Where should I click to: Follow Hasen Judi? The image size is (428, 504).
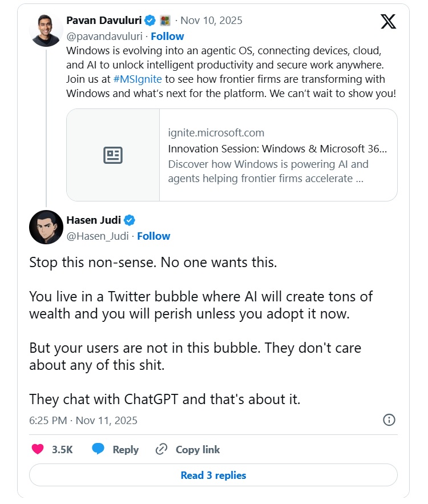tap(154, 236)
